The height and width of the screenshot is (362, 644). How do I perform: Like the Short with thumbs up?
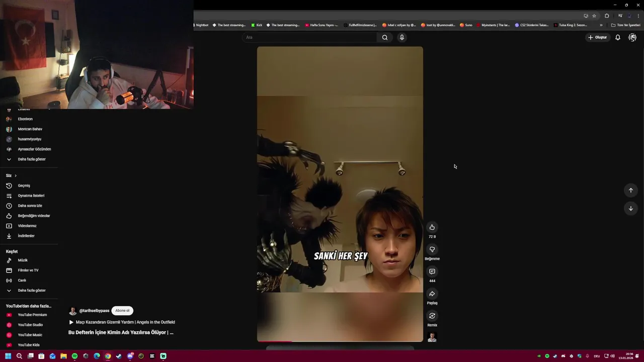pos(432,227)
